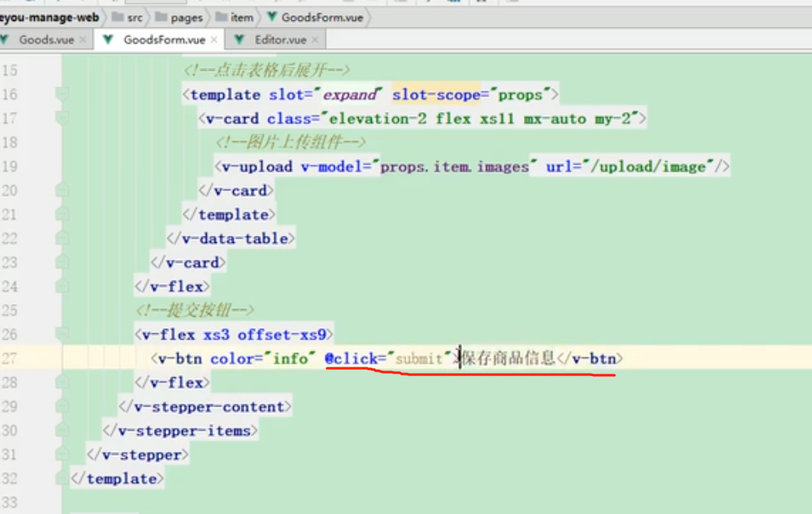This screenshot has width=812, height=514.
Task: Click the 点击表格后展开 comment
Action: pos(266,70)
